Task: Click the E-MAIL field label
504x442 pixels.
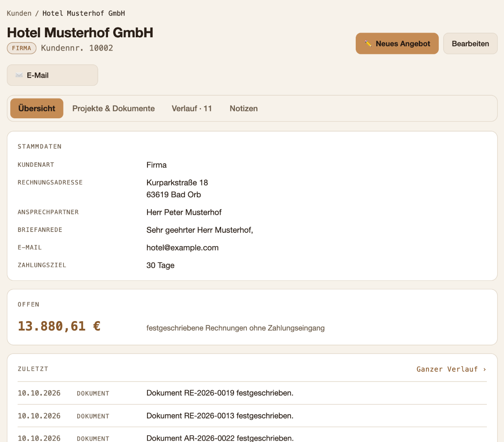Action: pos(30,247)
